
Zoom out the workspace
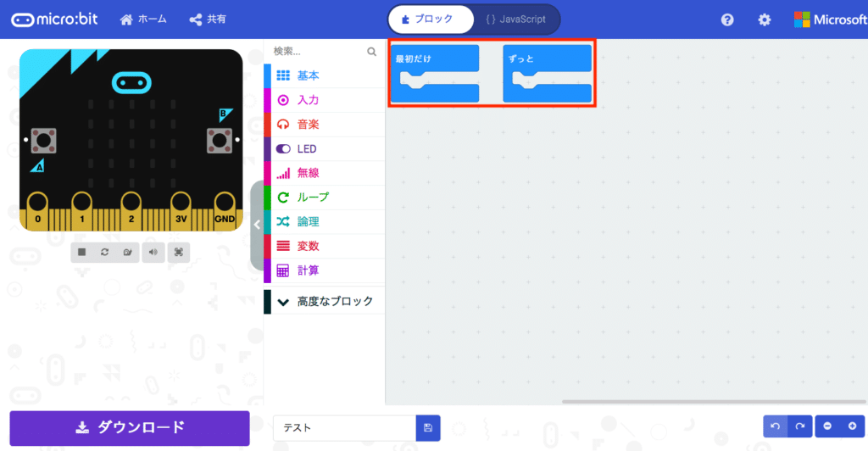pyautogui.click(x=827, y=426)
